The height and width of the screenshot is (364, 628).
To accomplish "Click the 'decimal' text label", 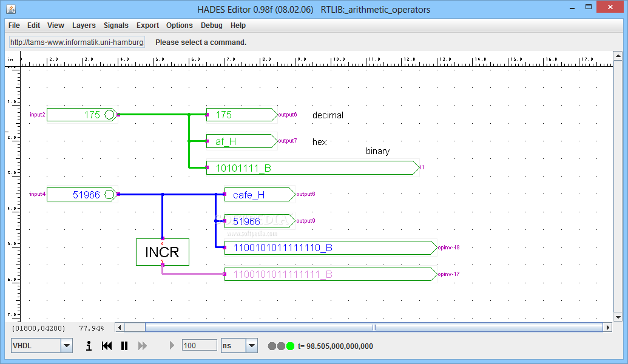I will (328, 115).
